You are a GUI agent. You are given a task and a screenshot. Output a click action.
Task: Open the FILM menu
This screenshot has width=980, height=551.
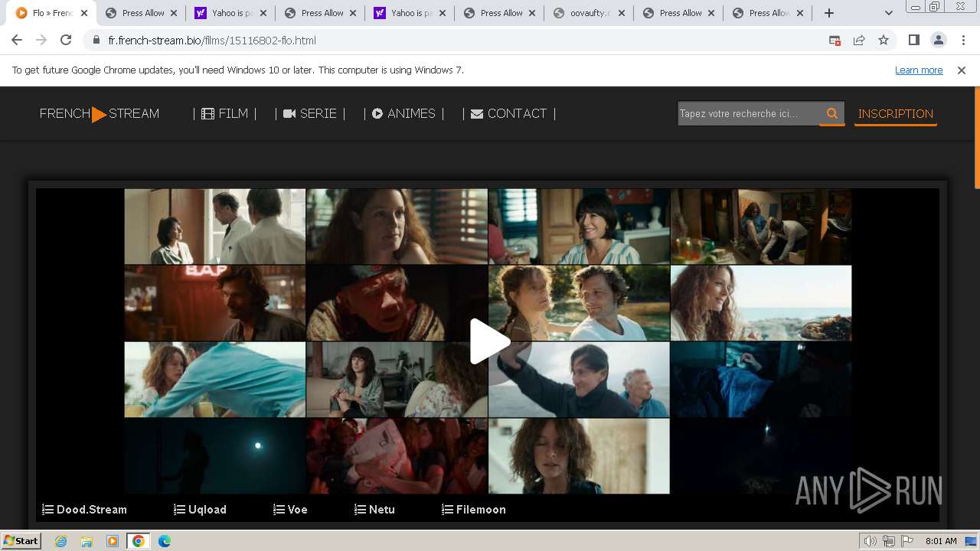pyautogui.click(x=224, y=113)
